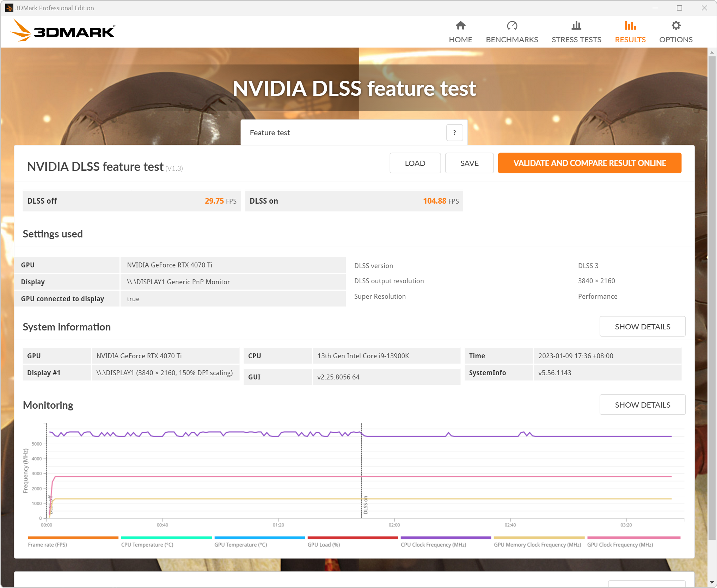Screen dimensions: 717x588
Task: Select the RESULTS tab label
Action: 630,39
